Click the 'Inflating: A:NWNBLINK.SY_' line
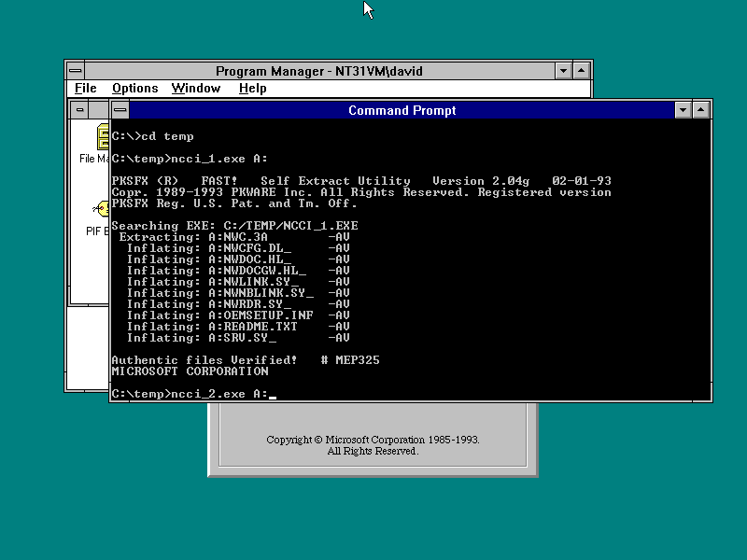This screenshot has width=747, height=560. (238, 293)
